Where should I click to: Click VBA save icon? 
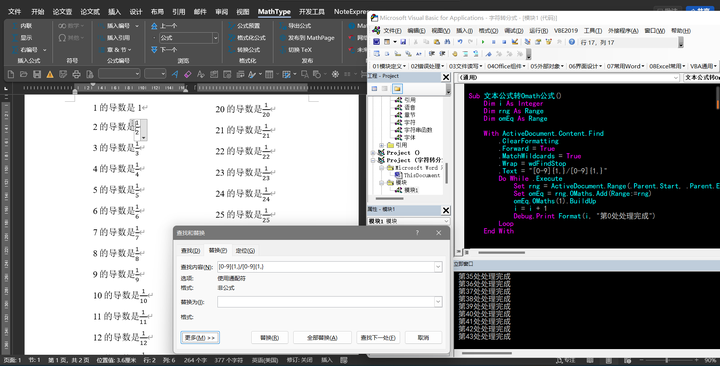(403, 42)
